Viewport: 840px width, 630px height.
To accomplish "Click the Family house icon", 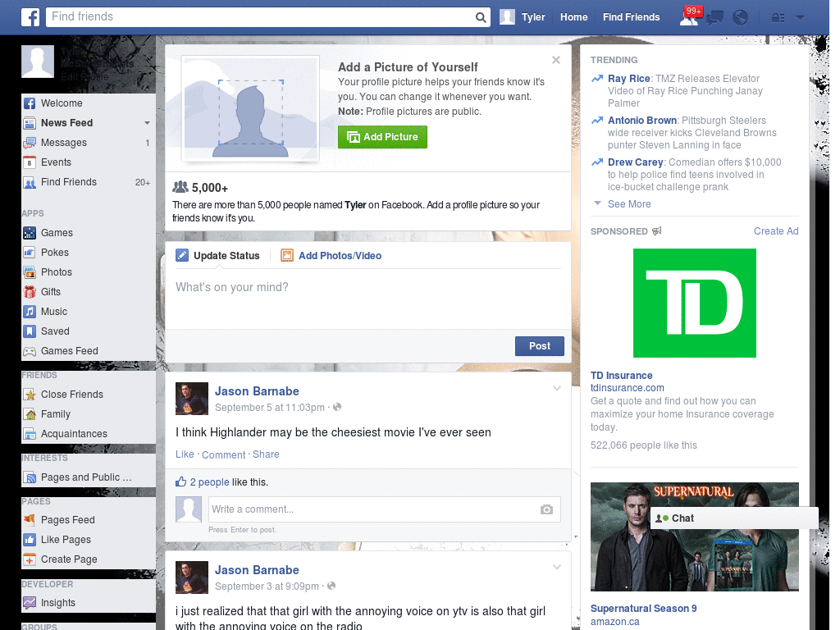I will [30, 414].
